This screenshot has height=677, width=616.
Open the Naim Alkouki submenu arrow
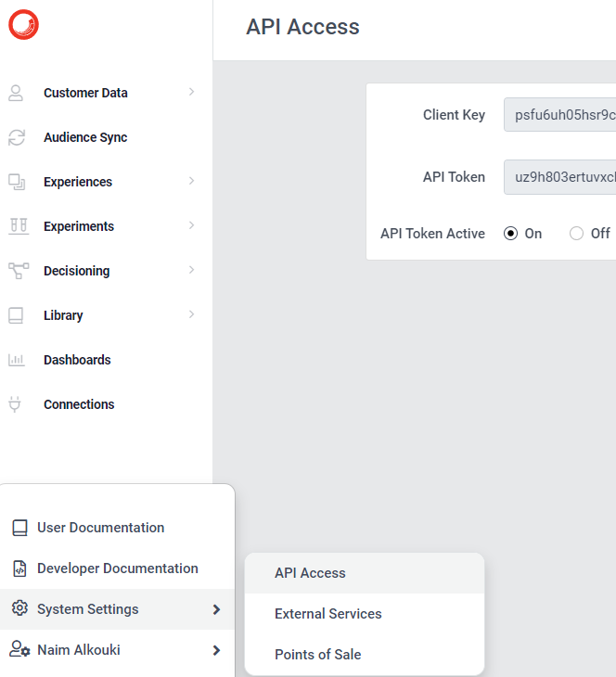pyautogui.click(x=216, y=650)
